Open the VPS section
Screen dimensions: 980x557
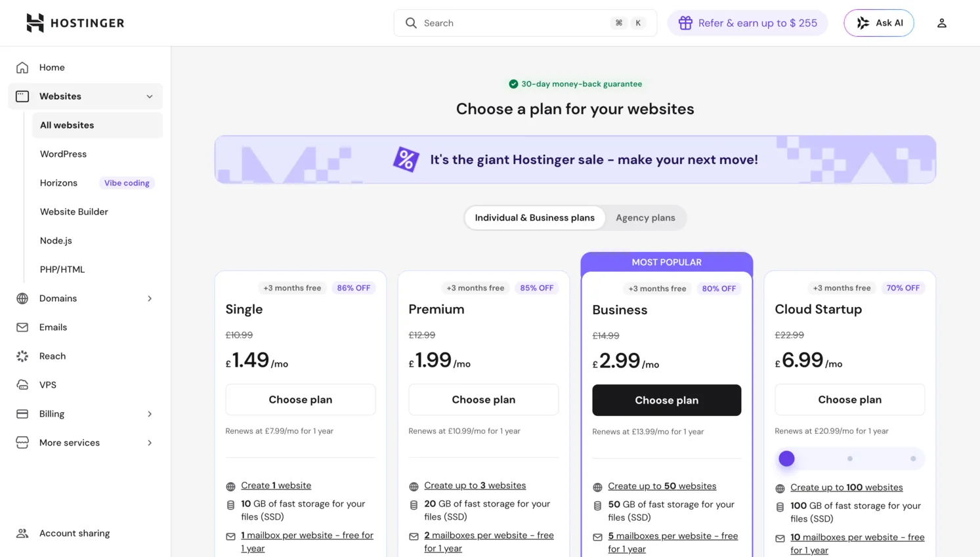point(49,384)
